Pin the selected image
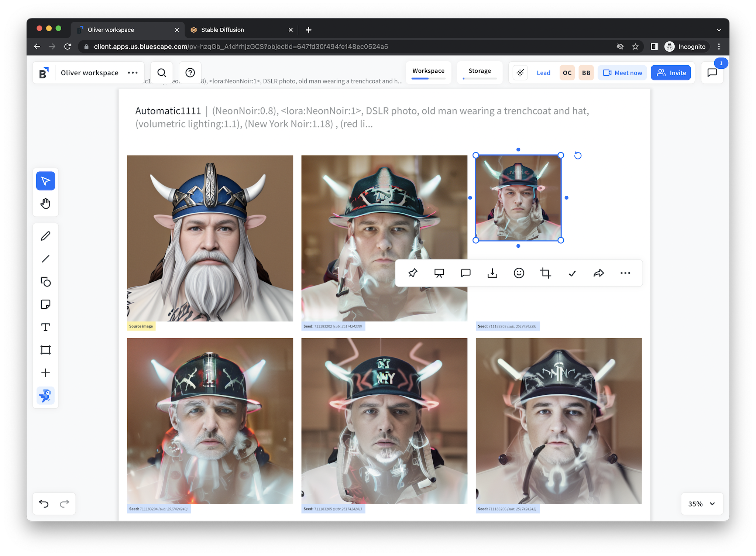756x556 pixels. [x=413, y=273]
